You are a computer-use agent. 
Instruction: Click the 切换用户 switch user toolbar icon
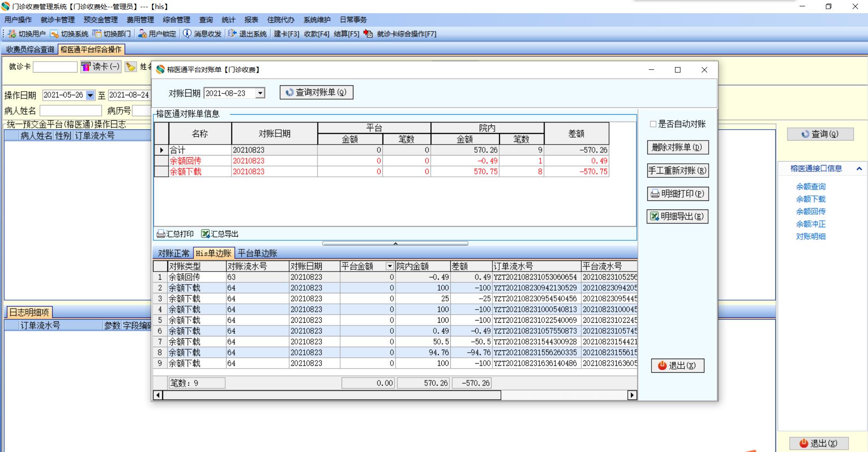[x=12, y=34]
